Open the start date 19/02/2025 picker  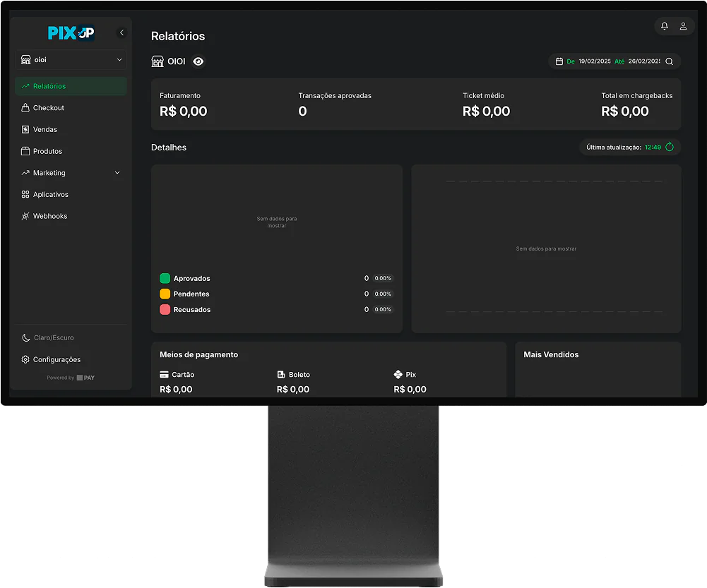(x=594, y=61)
